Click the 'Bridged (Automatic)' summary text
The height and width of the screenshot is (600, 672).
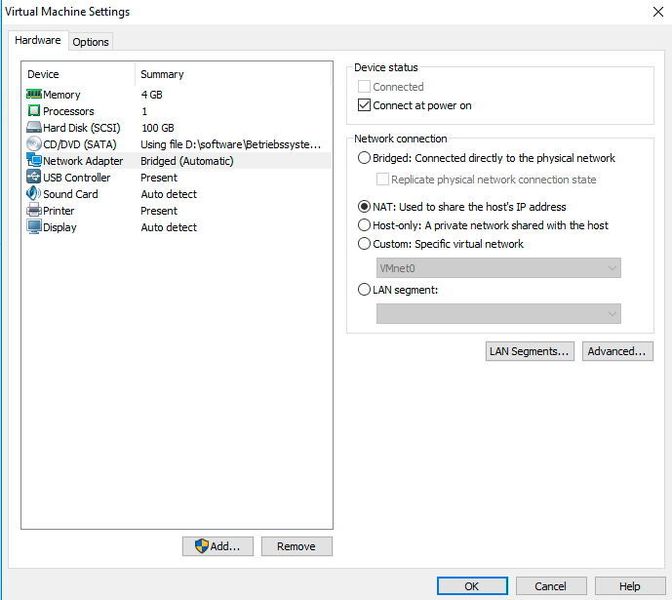pos(187,161)
